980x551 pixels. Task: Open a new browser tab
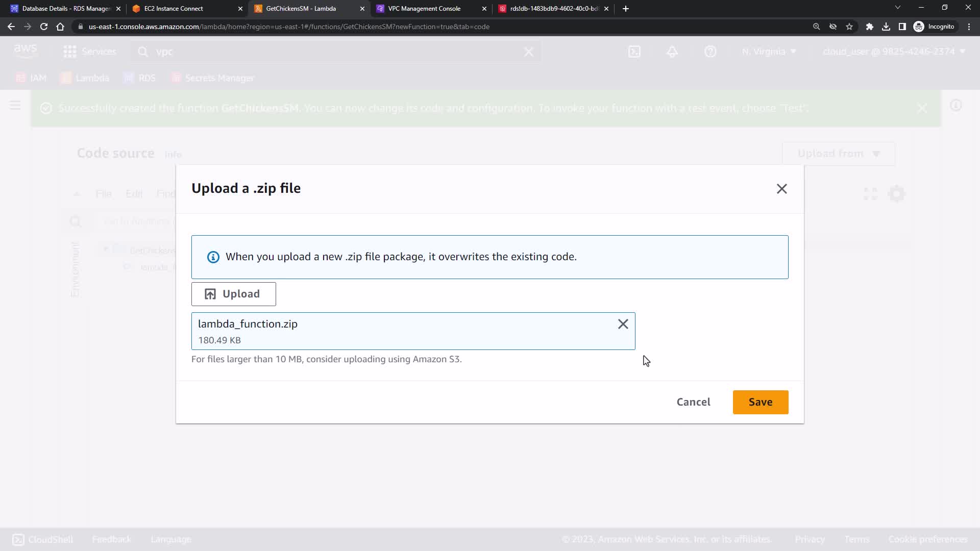pyautogui.click(x=626, y=9)
